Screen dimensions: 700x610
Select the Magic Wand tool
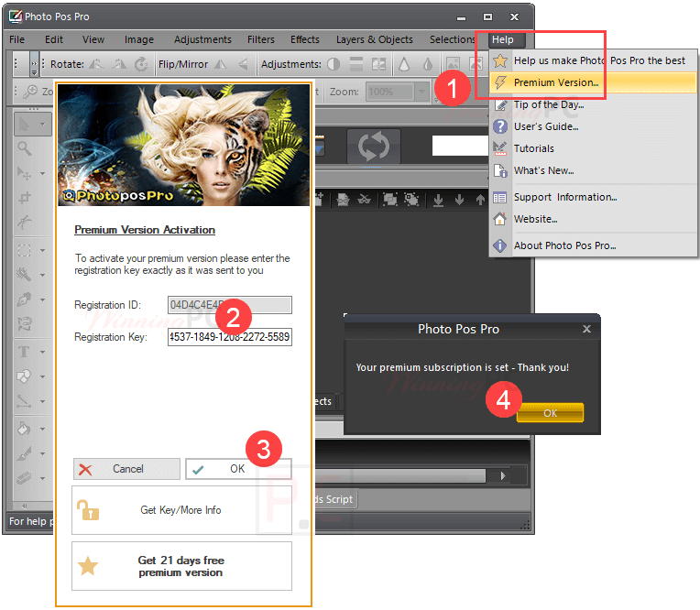pyautogui.click(x=24, y=275)
